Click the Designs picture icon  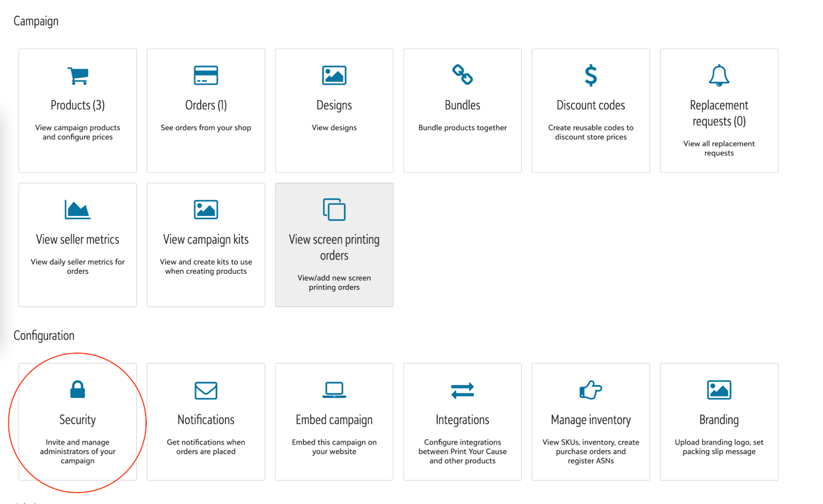coord(334,75)
